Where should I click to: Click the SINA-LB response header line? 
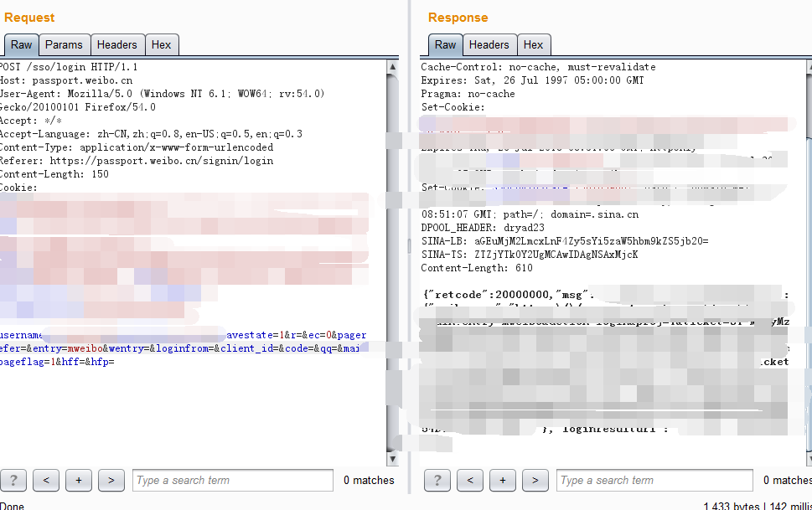565,240
